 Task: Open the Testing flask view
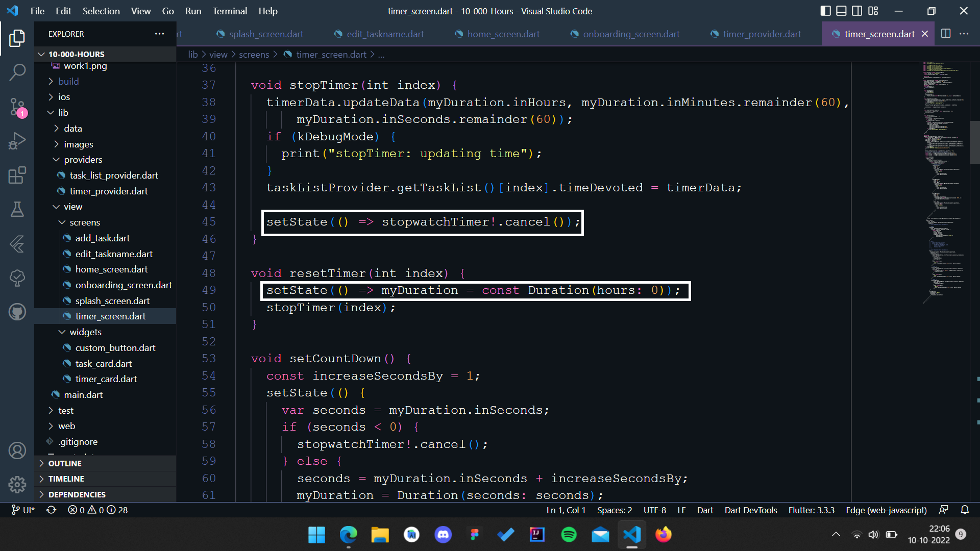click(17, 209)
